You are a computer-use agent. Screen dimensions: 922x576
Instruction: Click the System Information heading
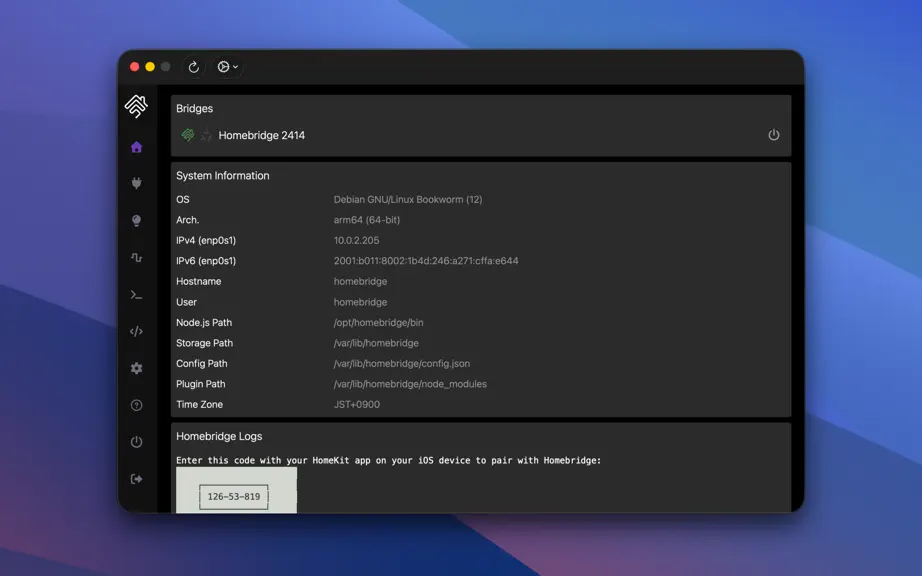coord(223,176)
